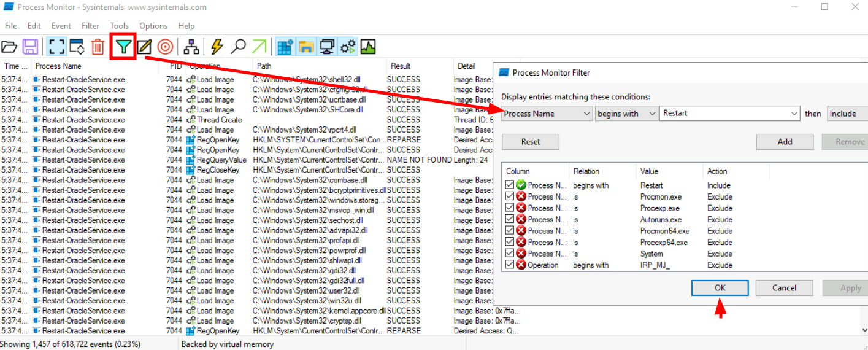Uncheck the 'begins with Restart' include filter

coord(510,185)
